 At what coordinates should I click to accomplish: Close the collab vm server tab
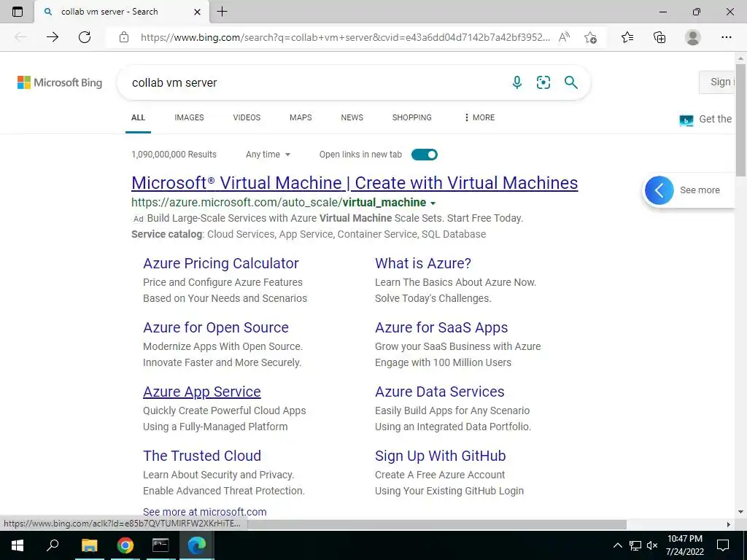197,12
